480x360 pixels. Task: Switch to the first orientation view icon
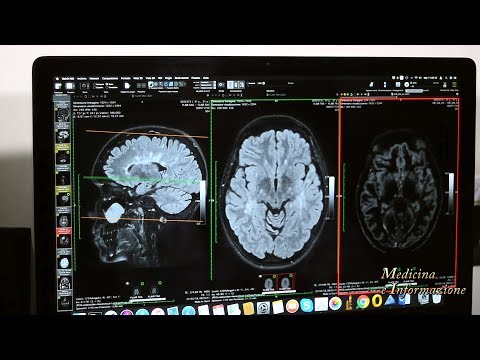pos(230,85)
